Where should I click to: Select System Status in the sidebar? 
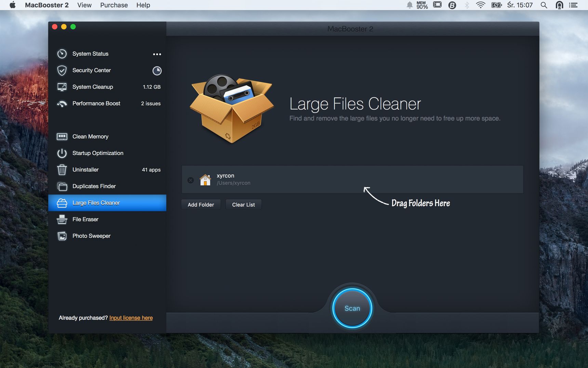(107, 54)
